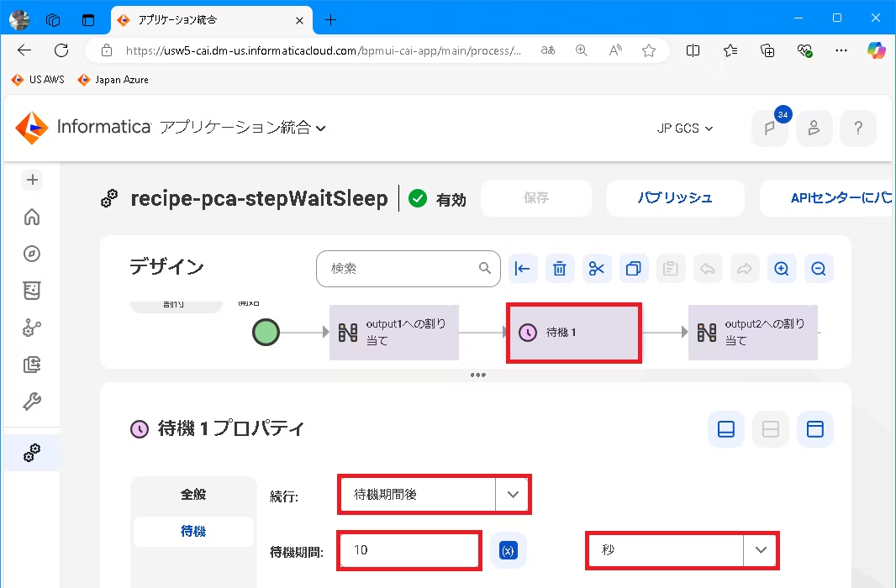The image size is (896, 588).
Task: Click the paste clipboard toolbar icon
Action: [x=670, y=268]
